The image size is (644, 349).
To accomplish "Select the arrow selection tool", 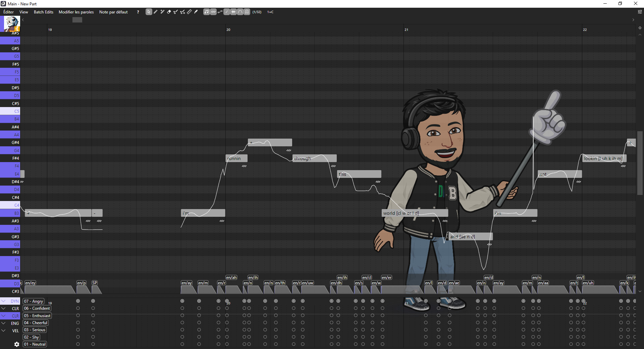I will click(149, 12).
